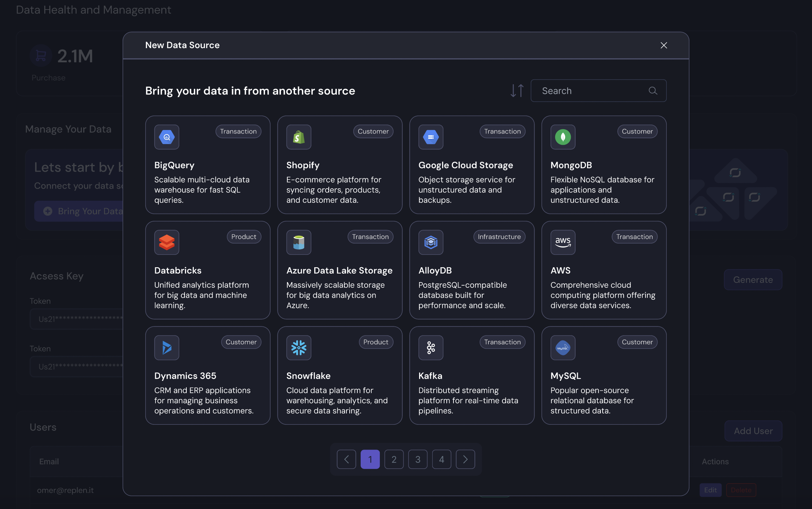Image resolution: width=812 pixels, height=509 pixels.
Task: Click the Infrastructure tag on AlloyDB
Action: [x=499, y=237]
